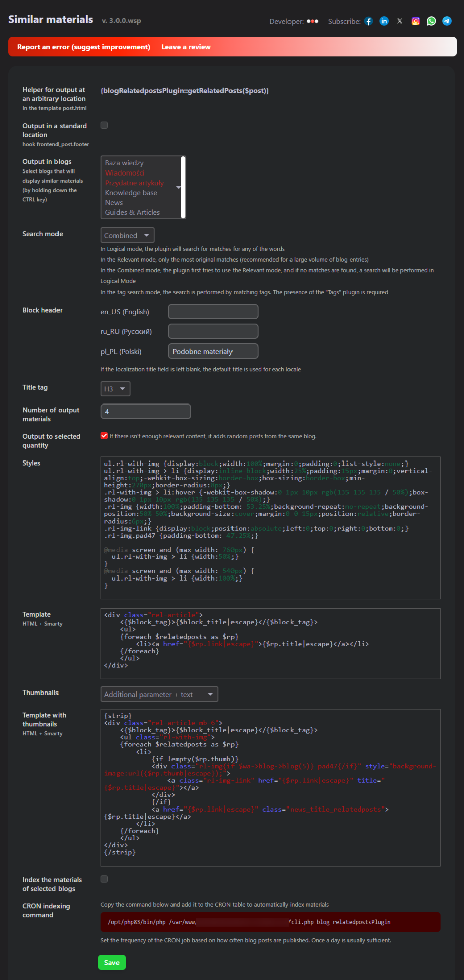Focus the pl_PL Podobne materiały field
Image resolution: width=464 pixels, height=980 pixels.
tap(213, 351)
